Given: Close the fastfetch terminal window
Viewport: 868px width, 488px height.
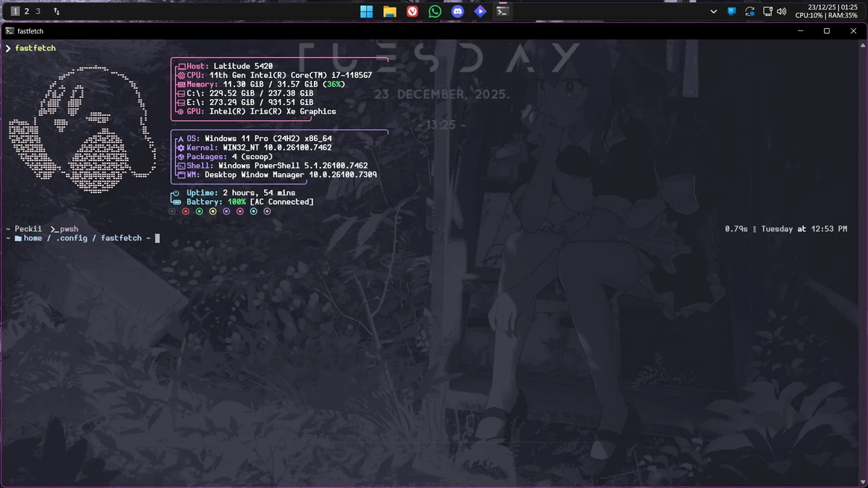Looking at the screenshot, I should 853,31.
